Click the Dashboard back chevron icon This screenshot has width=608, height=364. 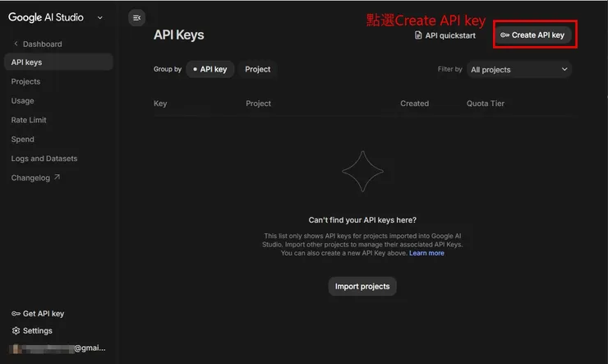(x=16, y=44)
